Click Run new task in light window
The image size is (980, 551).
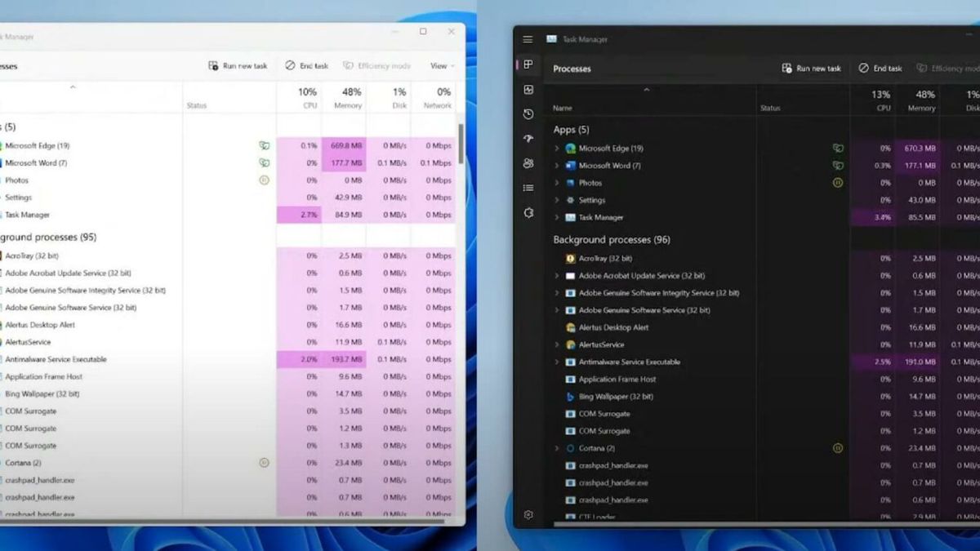pos(238,66)
